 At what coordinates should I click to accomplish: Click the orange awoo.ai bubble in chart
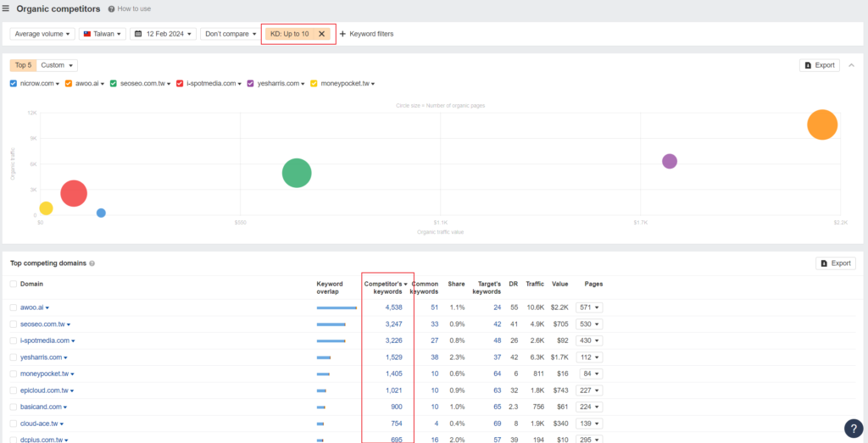(x=822, y=125)
